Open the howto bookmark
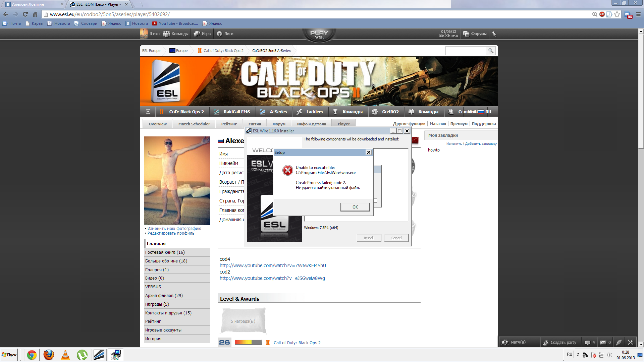Image resolution: width=644 pixels, height=362 pixels. click(x=434, y=150)
